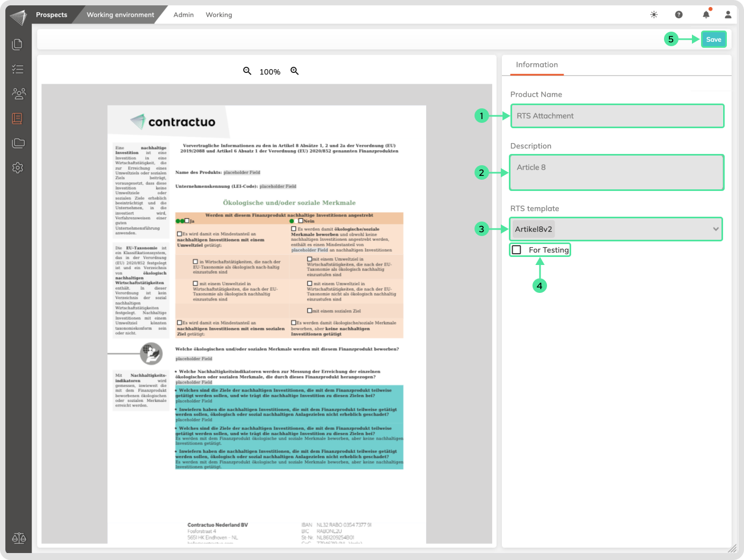The height and width of the screenshot is (560, 744).
Task: Enable the For Testing checkbox
Action: (x=516, y=250)
